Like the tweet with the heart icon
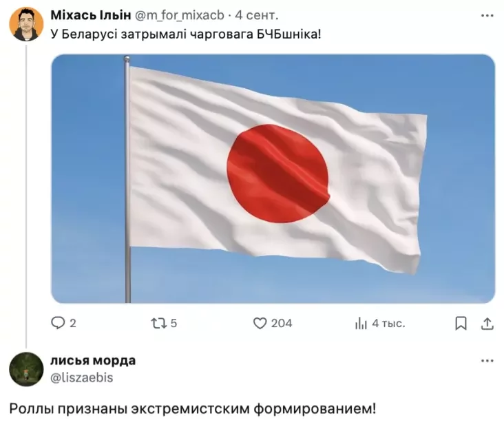Viewport: 504px width, 427px height. point(260,323)
